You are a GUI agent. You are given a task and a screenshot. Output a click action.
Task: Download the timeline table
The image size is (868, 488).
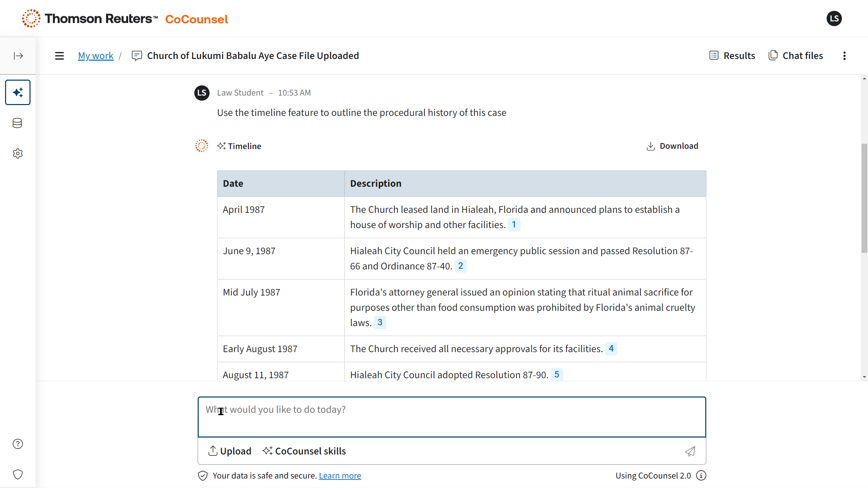672,146
